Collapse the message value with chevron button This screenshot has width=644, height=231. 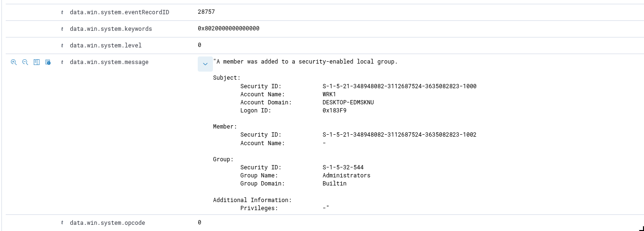coord(205,64)
